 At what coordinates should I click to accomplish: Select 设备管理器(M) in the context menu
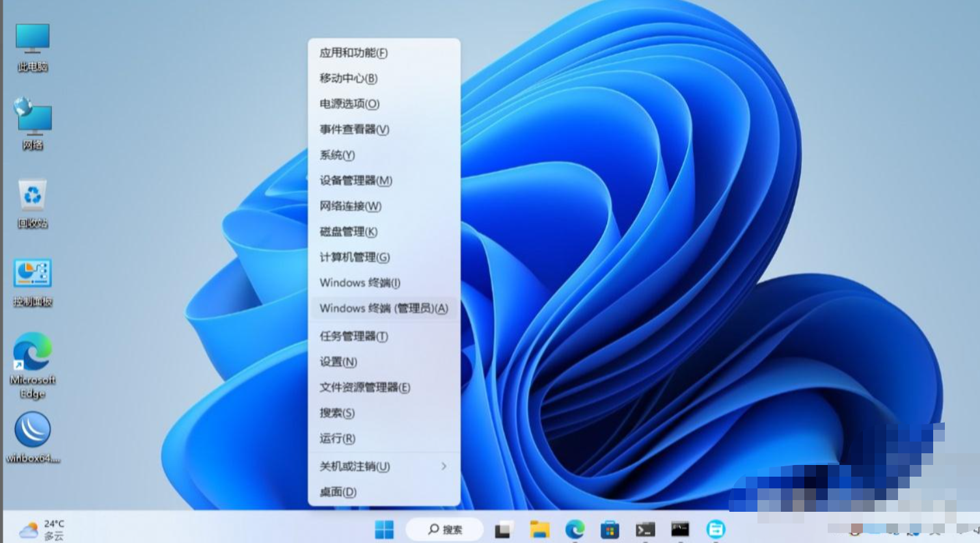[356, 181]
